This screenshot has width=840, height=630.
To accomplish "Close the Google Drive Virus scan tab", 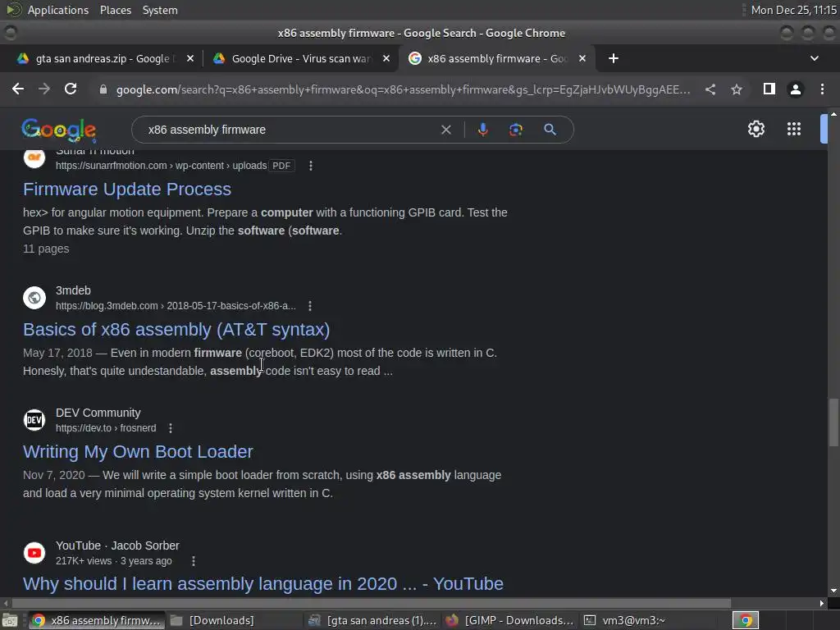I will (386, 58).
